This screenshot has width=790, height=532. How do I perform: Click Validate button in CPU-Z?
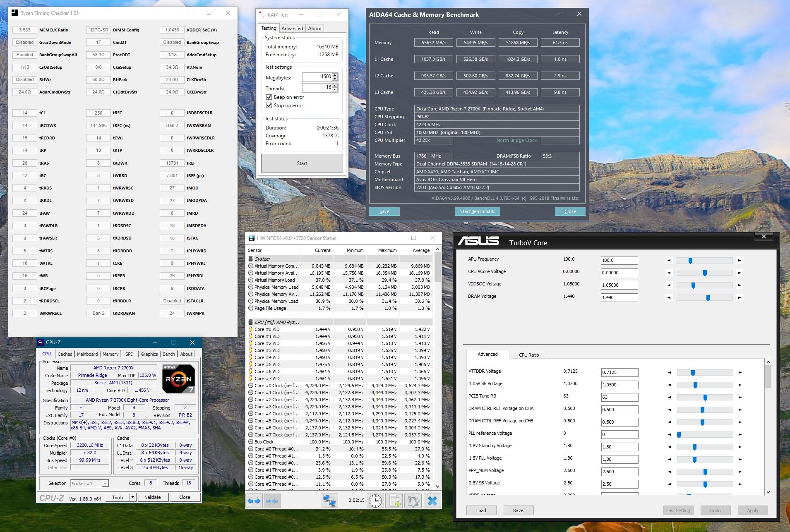point(153,497)
